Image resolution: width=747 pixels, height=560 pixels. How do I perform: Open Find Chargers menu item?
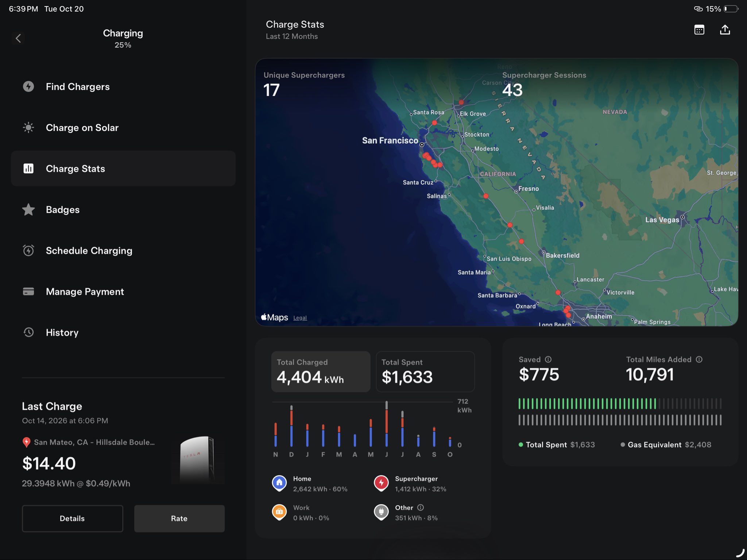(x=123, y=86)
